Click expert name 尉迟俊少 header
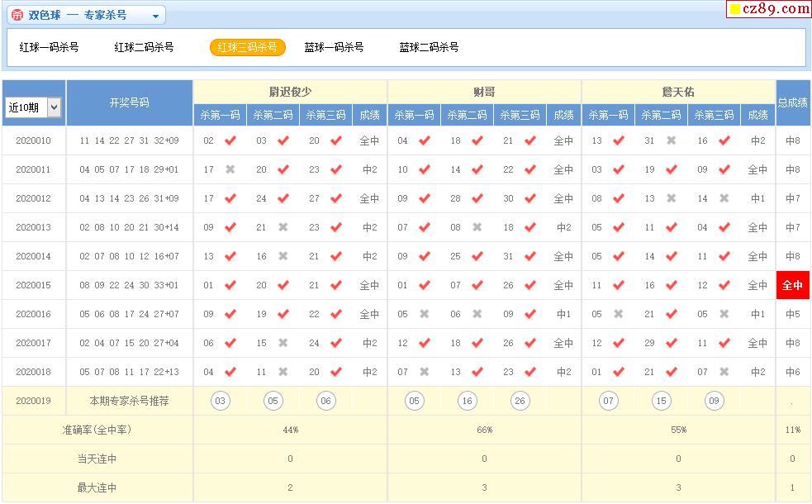This screenshot has height=504, width=812. (290, 92)
